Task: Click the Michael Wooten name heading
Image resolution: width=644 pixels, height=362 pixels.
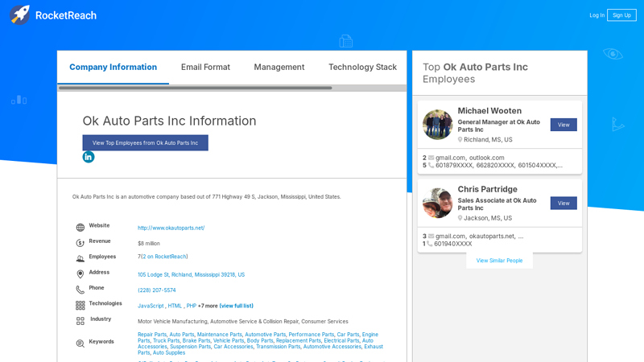Action: [489, 111]
